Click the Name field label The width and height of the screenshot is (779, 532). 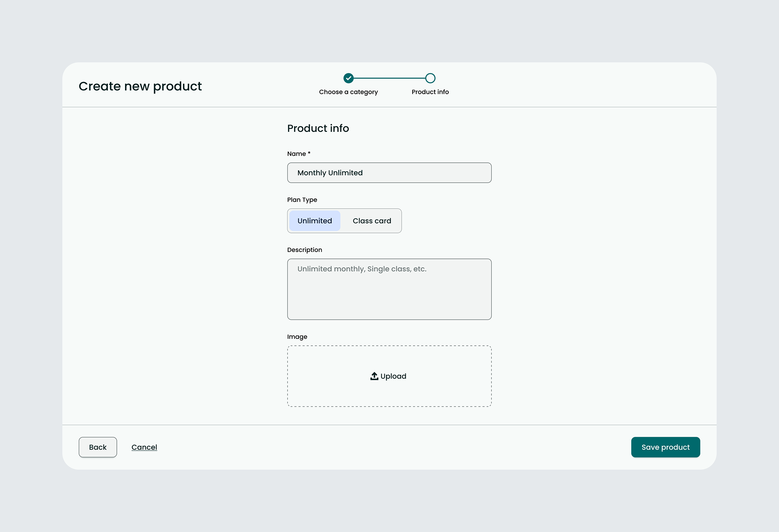pyautogui.click(x=297, y=154)
